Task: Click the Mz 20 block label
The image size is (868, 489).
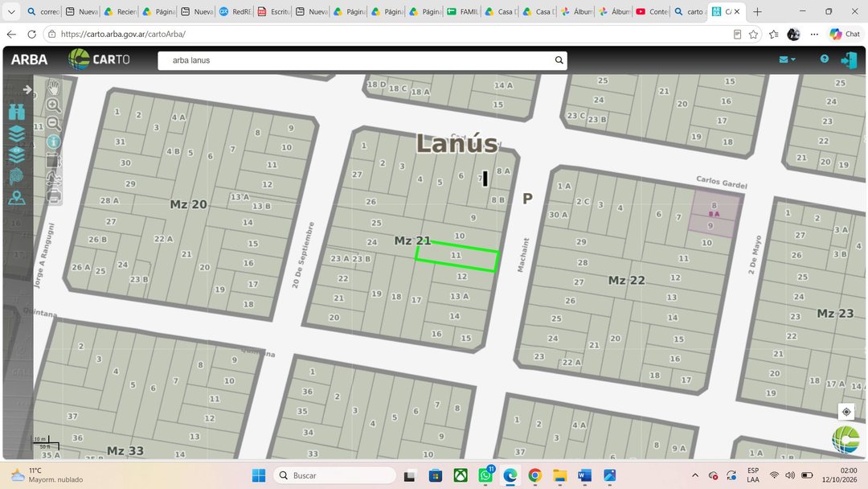Action: (188, 204)
